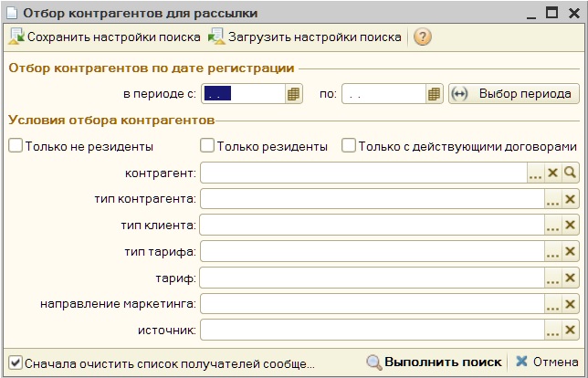Click the 'Выбор периода' button
The image size is (588, 378).
coord(514,94)
